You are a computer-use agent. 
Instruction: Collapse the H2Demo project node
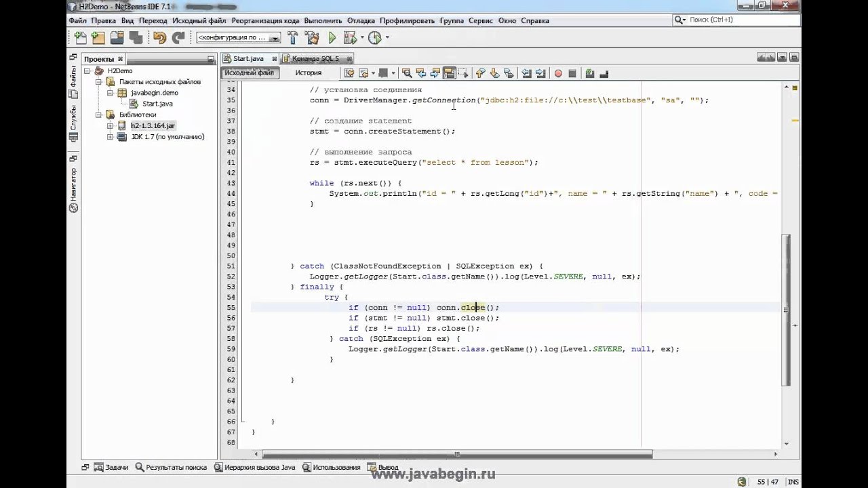click(87, 70)
